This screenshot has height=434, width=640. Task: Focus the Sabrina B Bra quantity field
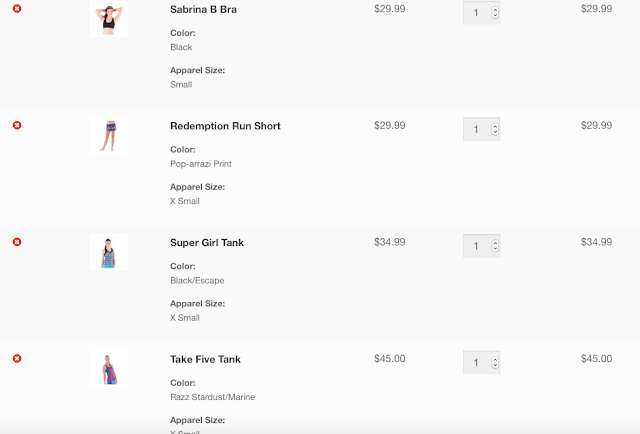(476, 13)
